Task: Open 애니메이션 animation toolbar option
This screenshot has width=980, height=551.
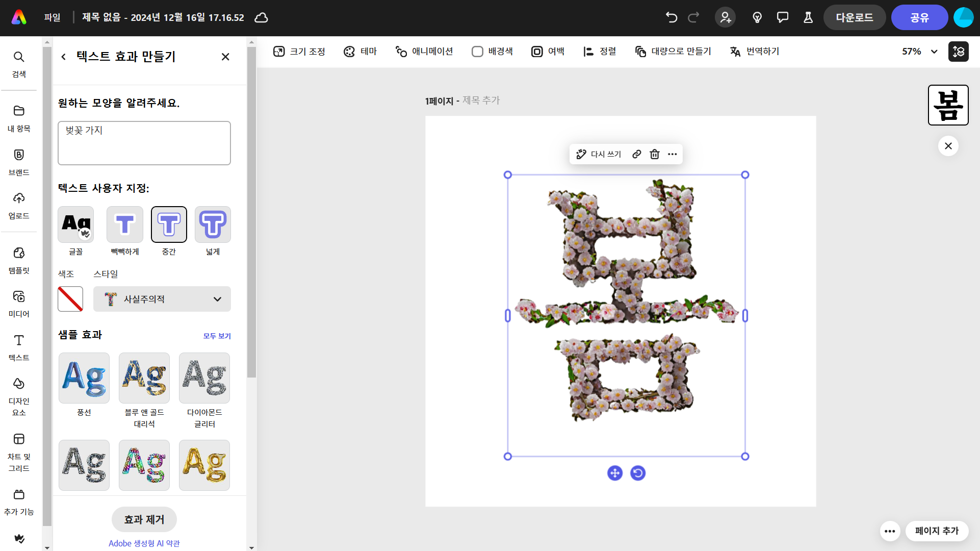Action: pos(424,52)
